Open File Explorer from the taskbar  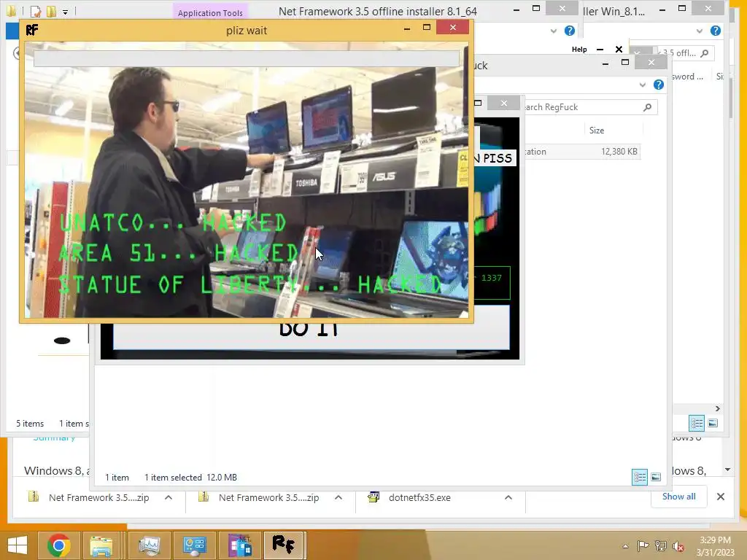[x=101, y=545]
